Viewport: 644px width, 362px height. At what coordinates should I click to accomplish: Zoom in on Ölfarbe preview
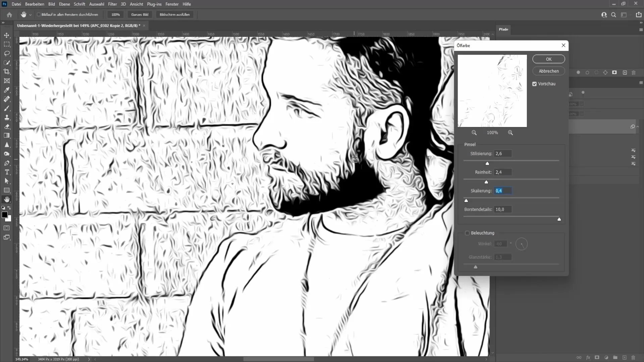pyautogui.click(x=493, y=90)
